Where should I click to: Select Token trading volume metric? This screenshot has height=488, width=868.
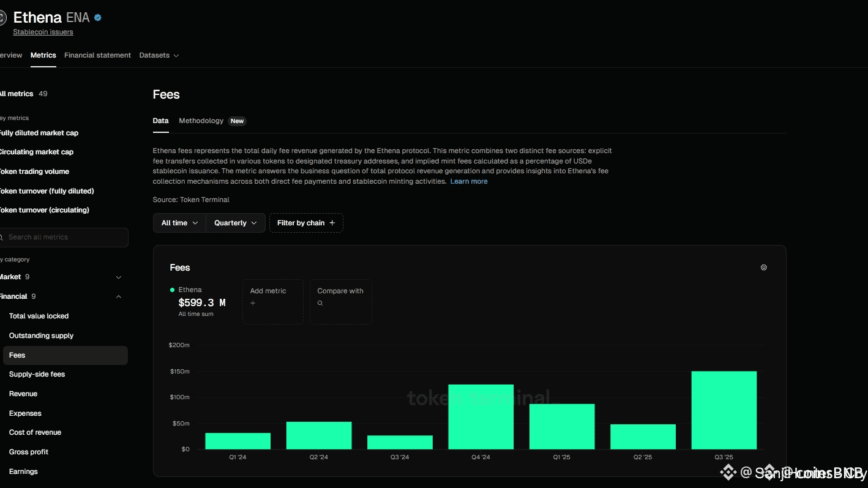pos(34,171)
